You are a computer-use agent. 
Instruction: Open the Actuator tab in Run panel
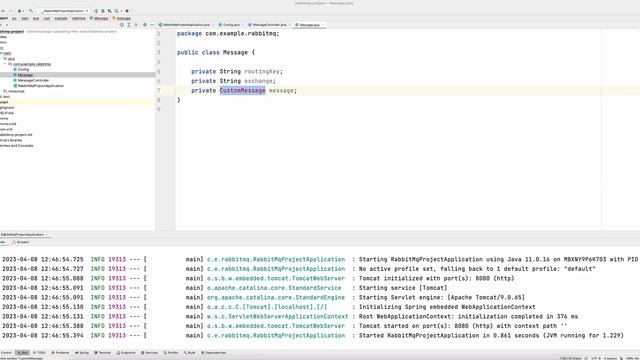[x=20, y=242]
